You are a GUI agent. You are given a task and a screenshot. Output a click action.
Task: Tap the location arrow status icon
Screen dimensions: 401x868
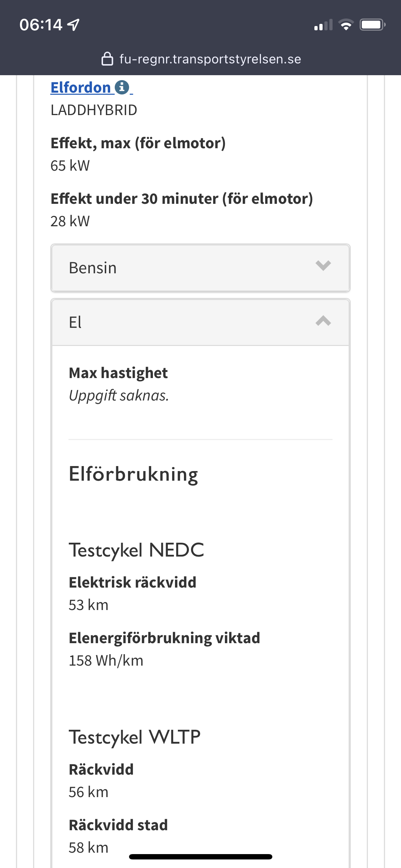pos(73,25)
